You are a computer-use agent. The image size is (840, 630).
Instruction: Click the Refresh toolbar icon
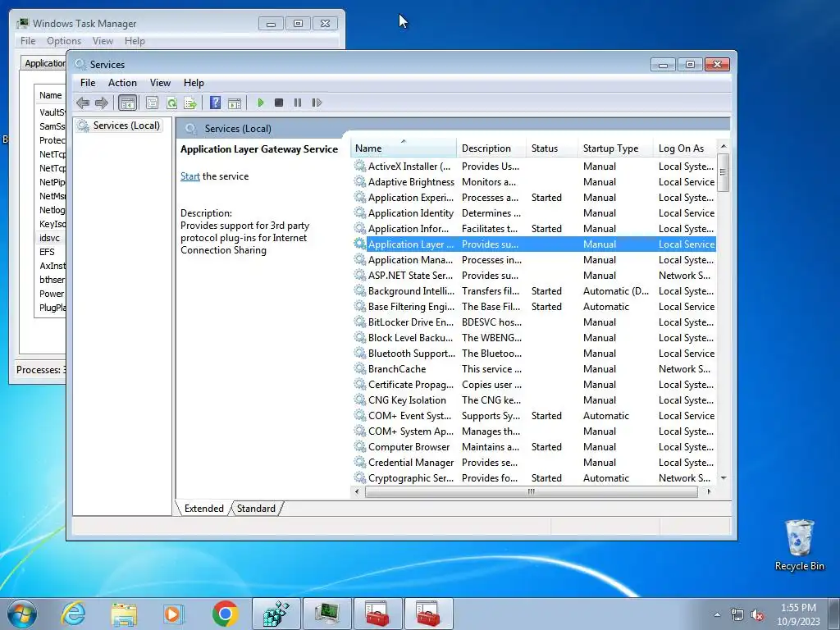pos(171,103)
